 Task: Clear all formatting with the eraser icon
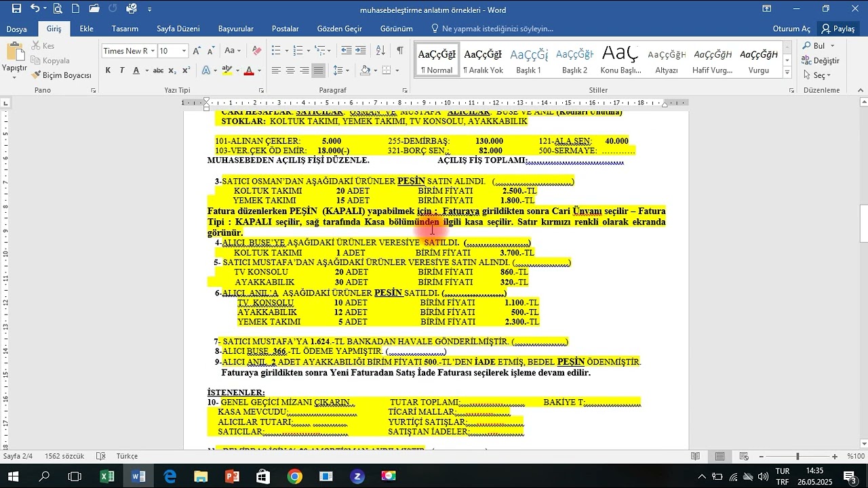tap(256, 51)
